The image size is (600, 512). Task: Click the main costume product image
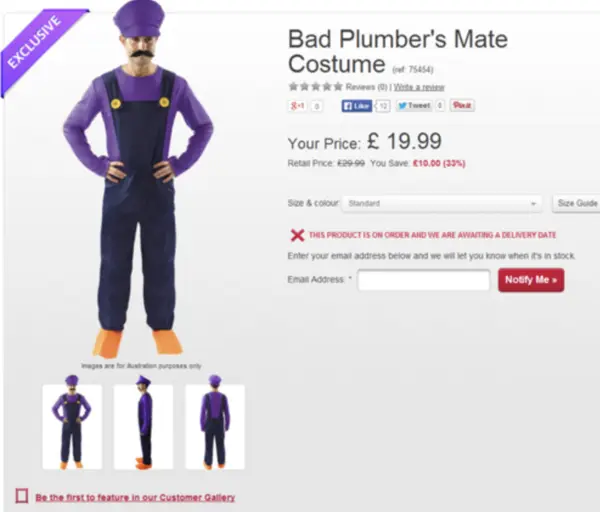tap(138, 180)
